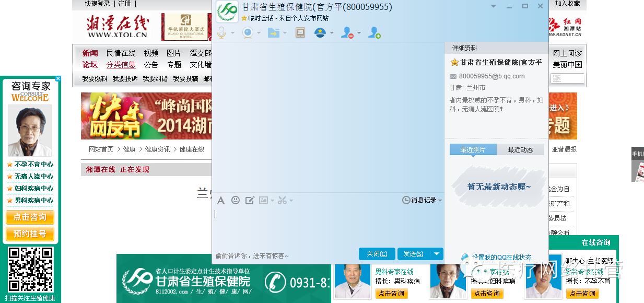Click the 我要投诉 link
The image size is (644, 303).
tap(125, 79)
